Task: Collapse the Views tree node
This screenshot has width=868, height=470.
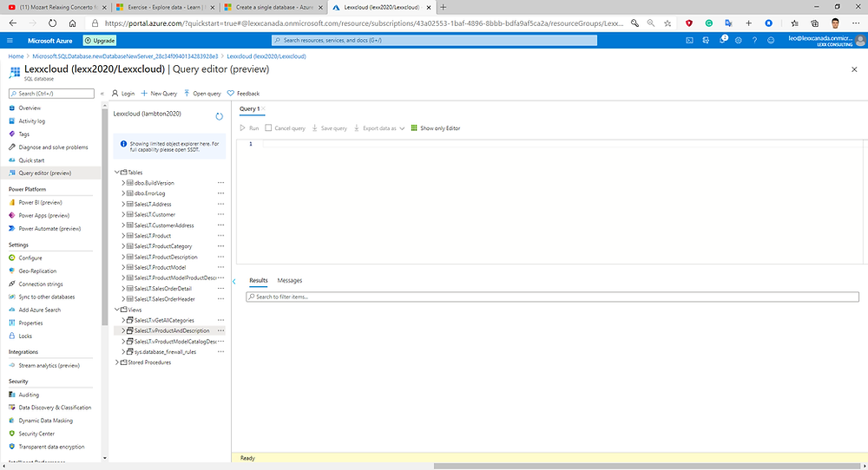Action: [x=117, y=310]
